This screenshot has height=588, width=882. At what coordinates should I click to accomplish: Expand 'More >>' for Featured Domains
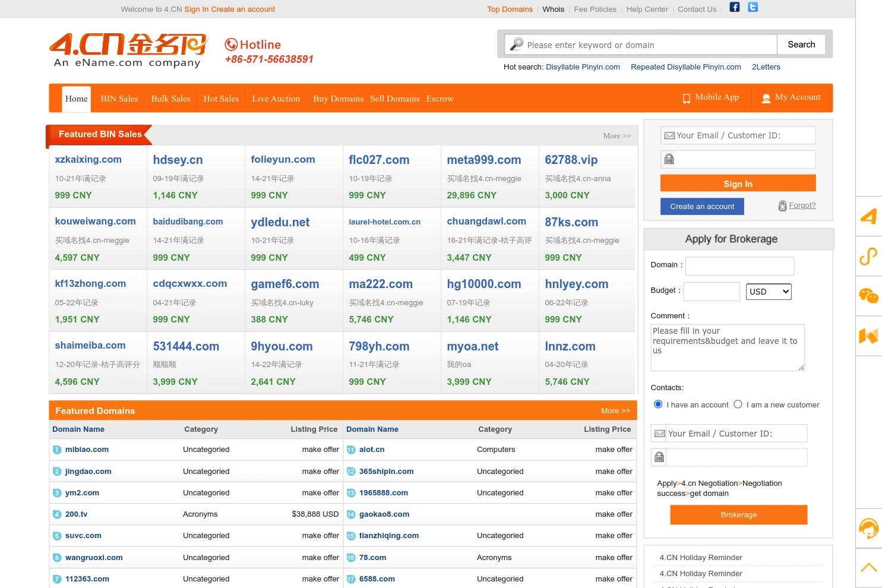point(615,410)
